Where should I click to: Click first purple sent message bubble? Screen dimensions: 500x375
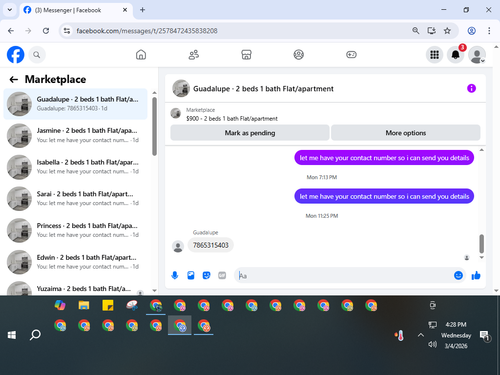[x=384, y=158]
